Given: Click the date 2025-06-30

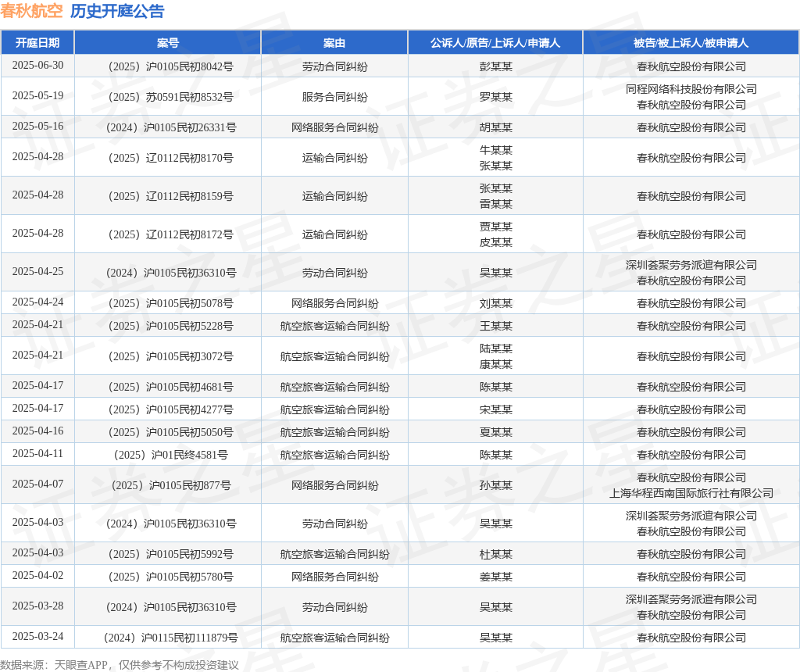Looking at the screenshot, I should click(x=37, y=66).
